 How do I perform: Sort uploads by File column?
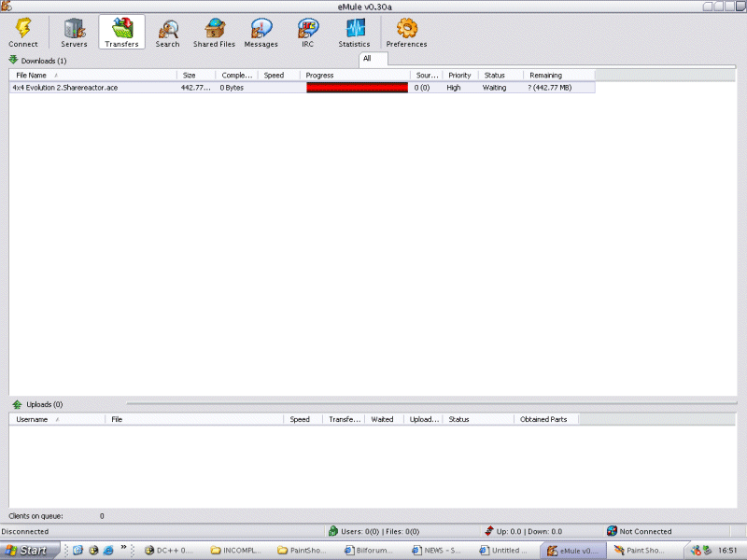click(194, 419)
